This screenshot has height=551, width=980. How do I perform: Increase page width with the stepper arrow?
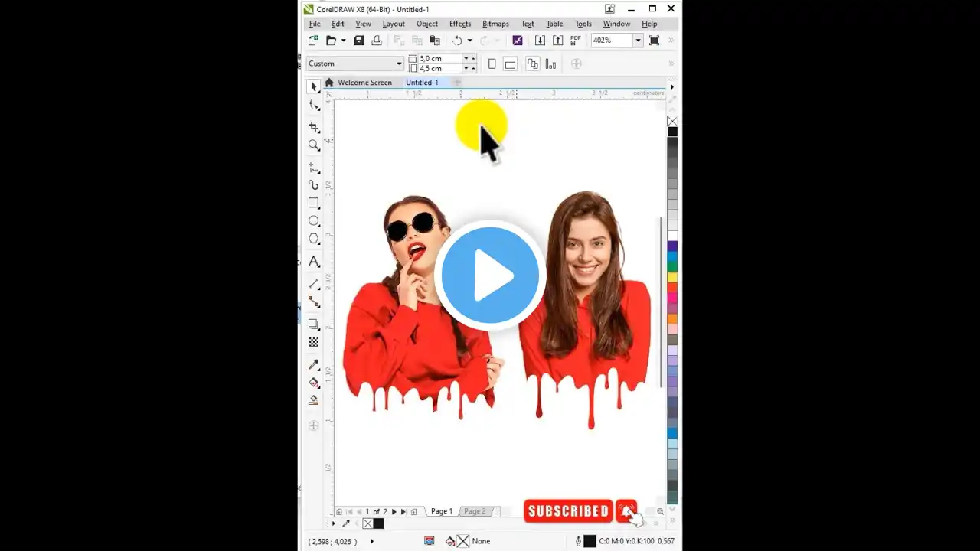pyautogui.click(x=473, y=58)
